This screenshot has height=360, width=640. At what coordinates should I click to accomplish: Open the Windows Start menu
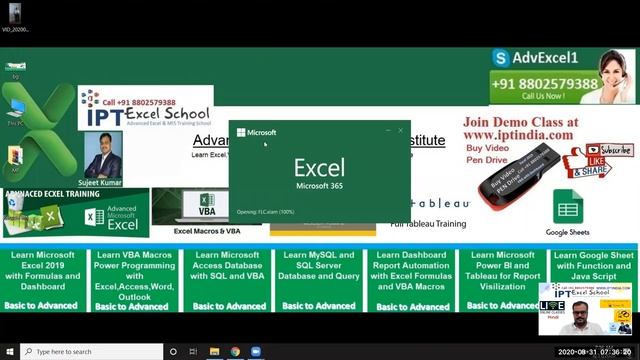click(x=10, y=351)
